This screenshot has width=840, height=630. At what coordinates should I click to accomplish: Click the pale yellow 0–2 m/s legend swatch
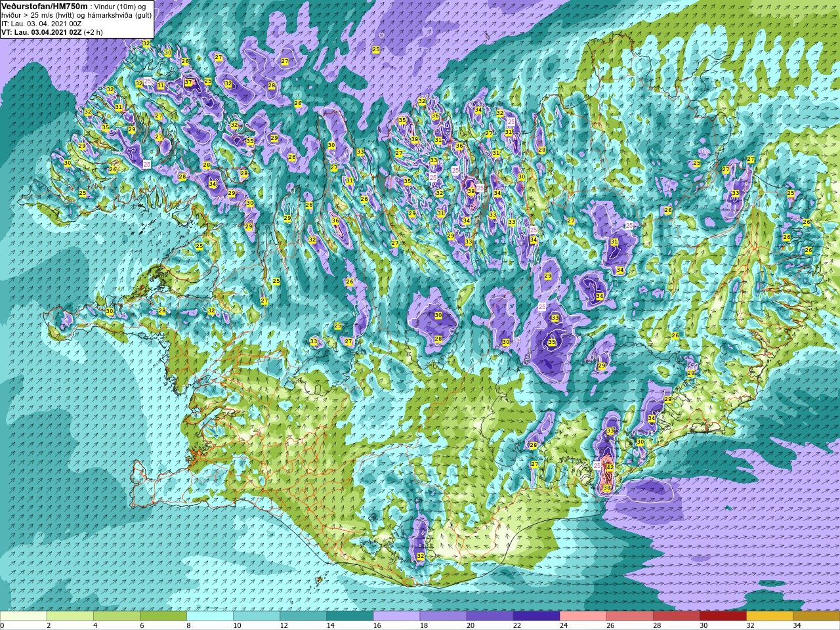coord(24,616)
